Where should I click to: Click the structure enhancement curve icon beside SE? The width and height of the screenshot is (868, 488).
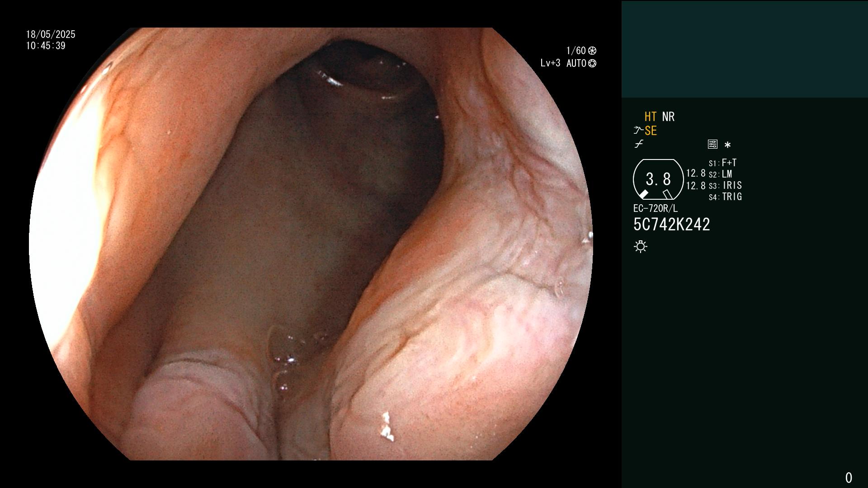point(638,131)
